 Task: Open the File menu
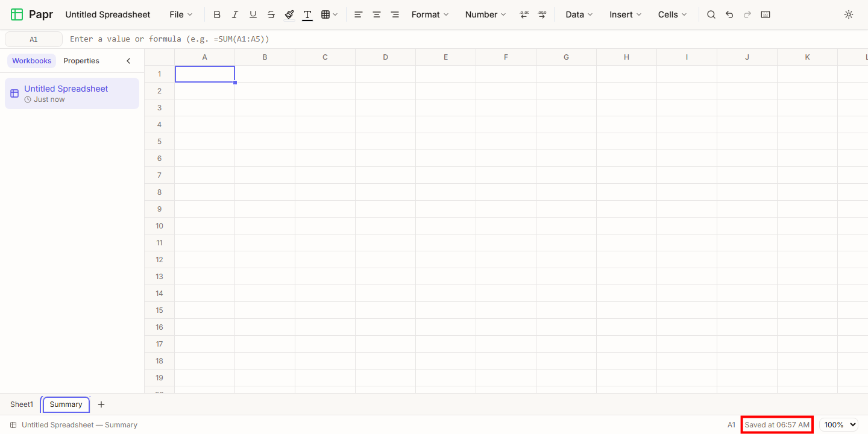pyautogui.click(x=181, y=14)
